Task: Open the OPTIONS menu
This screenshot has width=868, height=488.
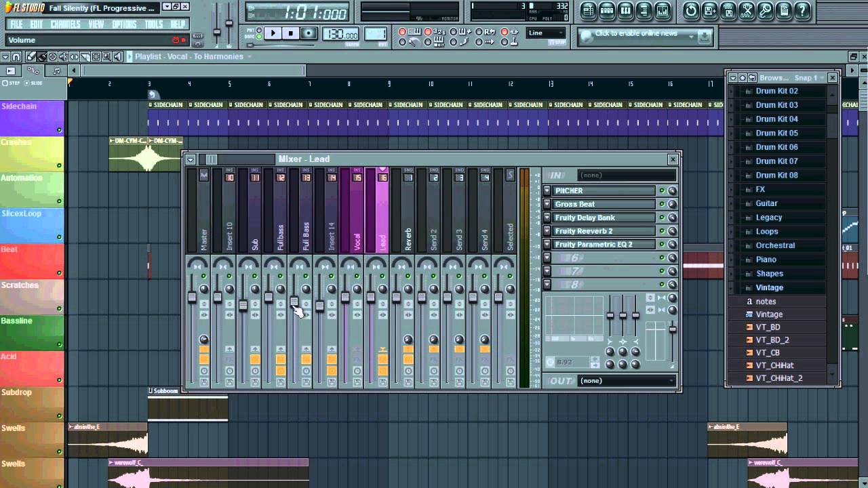Action: tap(124, 24)
